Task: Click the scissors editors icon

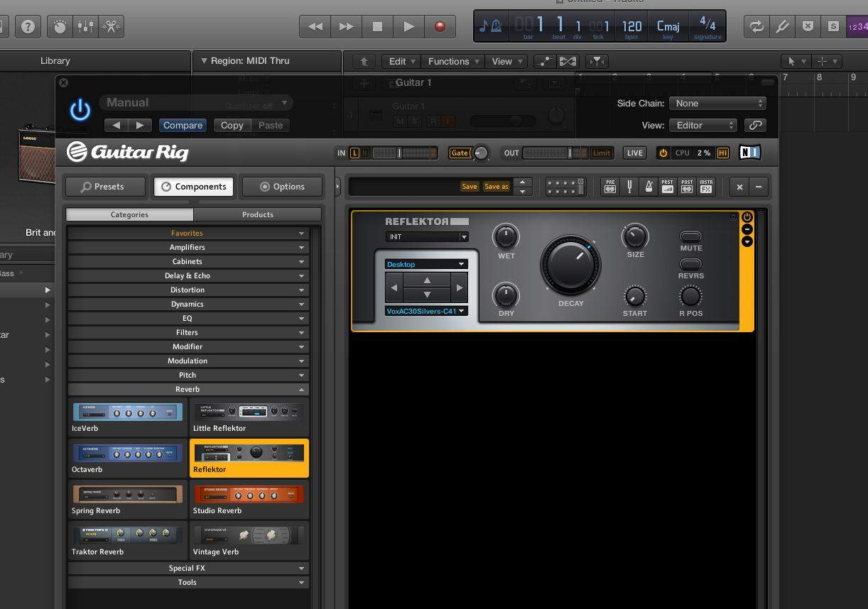Action: 111,26
